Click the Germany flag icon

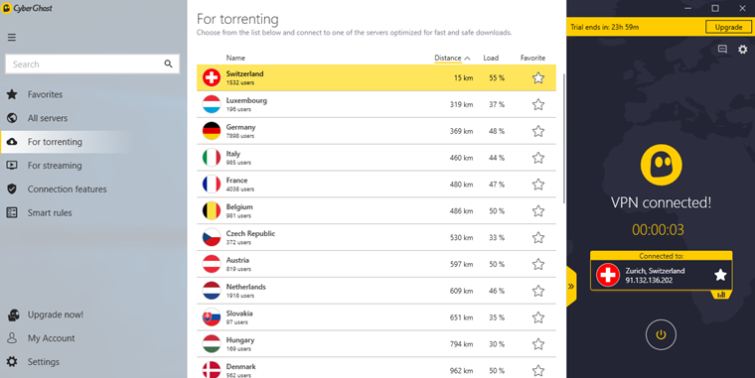coord(211,131)
